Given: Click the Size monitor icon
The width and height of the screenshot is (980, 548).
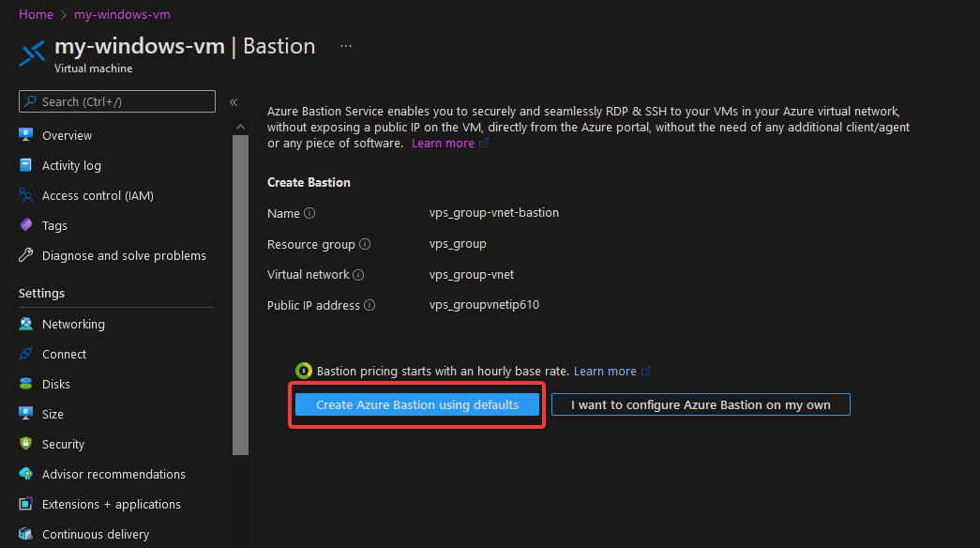Looking at the screenshot, I should 25,413.
